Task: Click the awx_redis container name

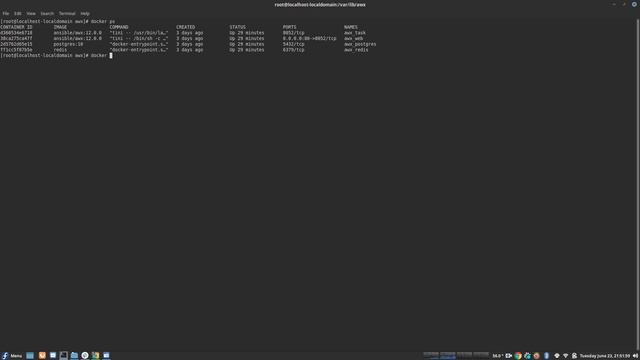Action: pos(356,50)
